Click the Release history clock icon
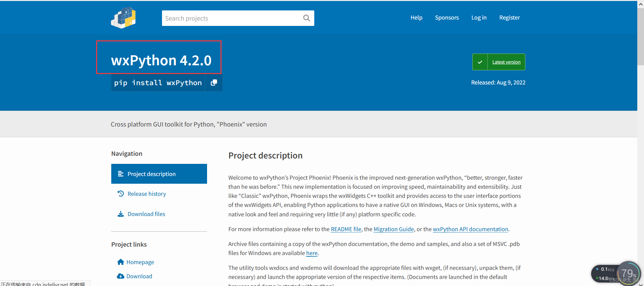 pos(121,193)
